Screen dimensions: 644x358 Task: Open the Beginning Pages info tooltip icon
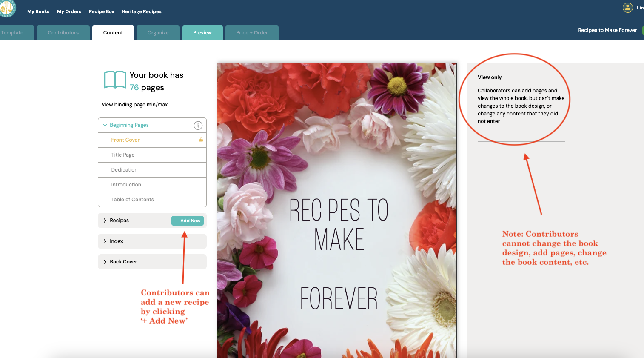point(198,125)
